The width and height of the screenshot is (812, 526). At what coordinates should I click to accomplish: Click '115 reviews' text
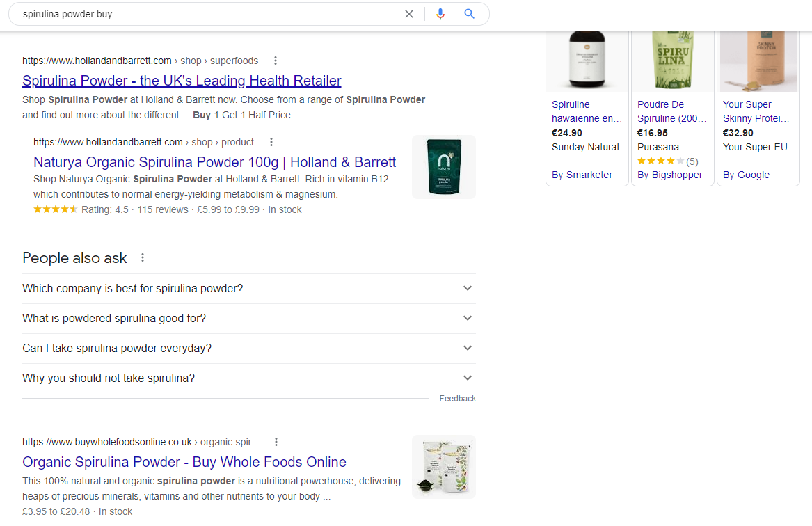coord(163,209)
